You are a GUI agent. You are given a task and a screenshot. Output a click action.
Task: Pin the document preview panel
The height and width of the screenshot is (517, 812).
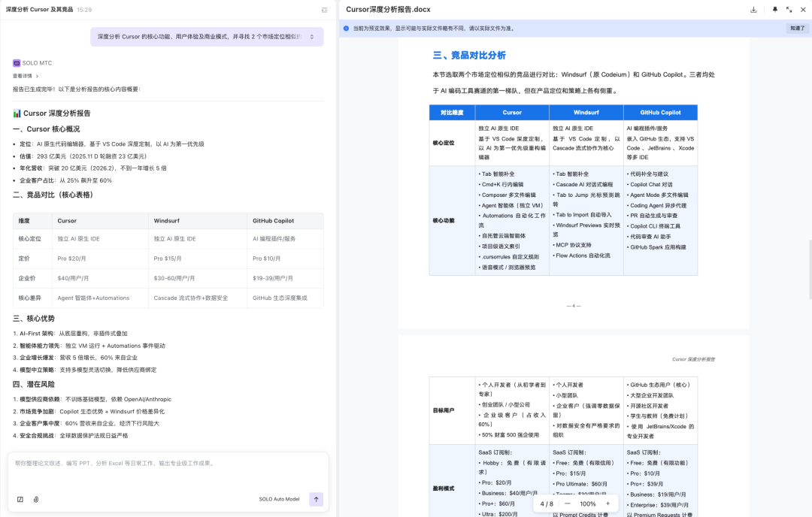click(775, 10)
